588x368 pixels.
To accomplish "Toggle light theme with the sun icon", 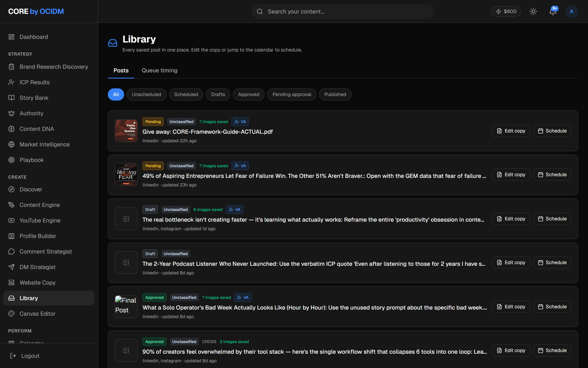I will [533, 11].
